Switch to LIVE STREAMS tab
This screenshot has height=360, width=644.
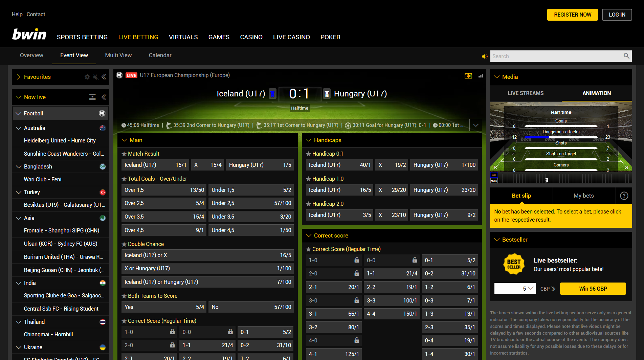point(526,93)
